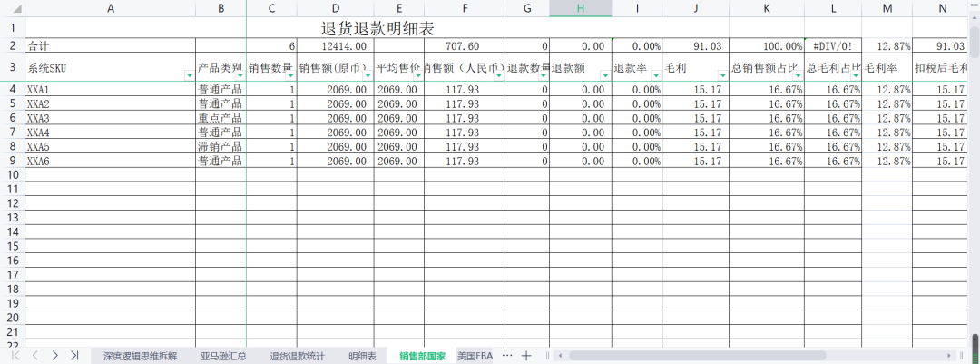This screenshot has width=980, height=364.
Task: Click the 滞销产品 category cell
Action: [x=221, y=147]
